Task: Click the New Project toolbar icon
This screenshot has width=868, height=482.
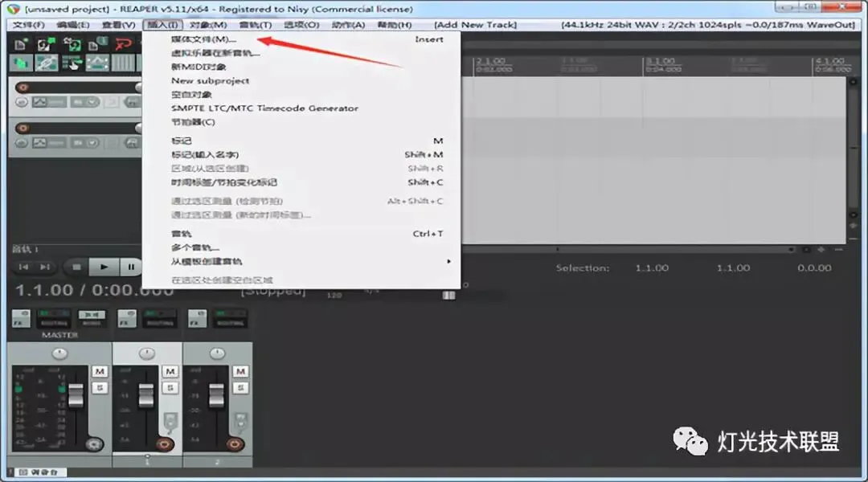Action: pos(21,43)
